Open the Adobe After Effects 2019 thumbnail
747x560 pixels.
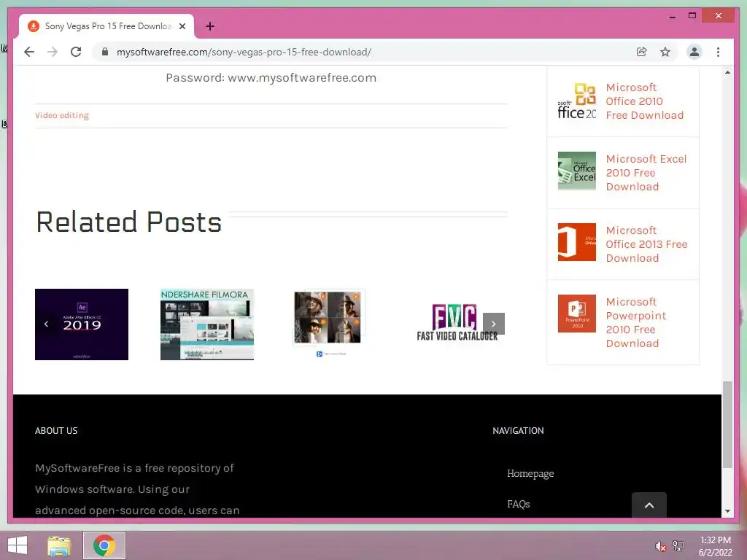pyautogui.click(x=82, y=324)
